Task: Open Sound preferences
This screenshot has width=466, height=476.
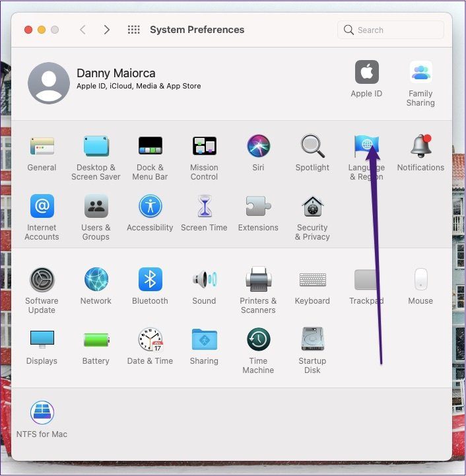Action: 205,279
